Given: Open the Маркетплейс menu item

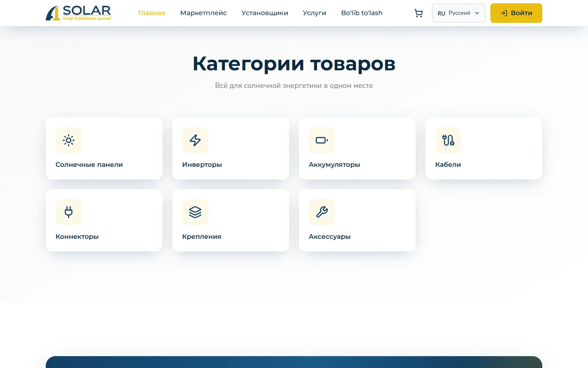Looking at the screenshot, I should 203,13.
